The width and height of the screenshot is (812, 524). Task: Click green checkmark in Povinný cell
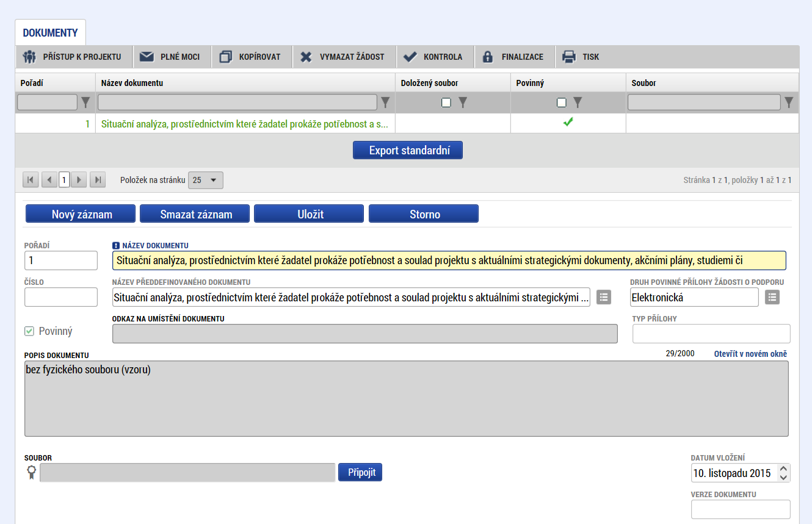568,122
